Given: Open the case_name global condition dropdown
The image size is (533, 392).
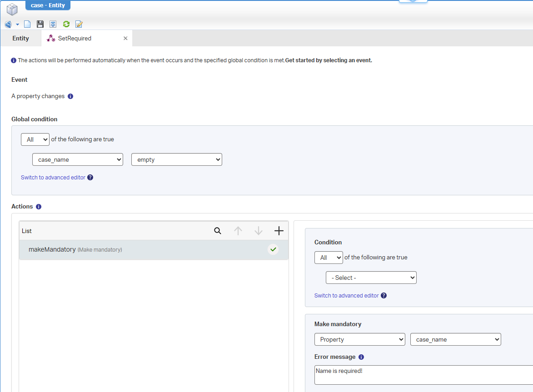Looking at the screenshot, I should tap(78, 159).
